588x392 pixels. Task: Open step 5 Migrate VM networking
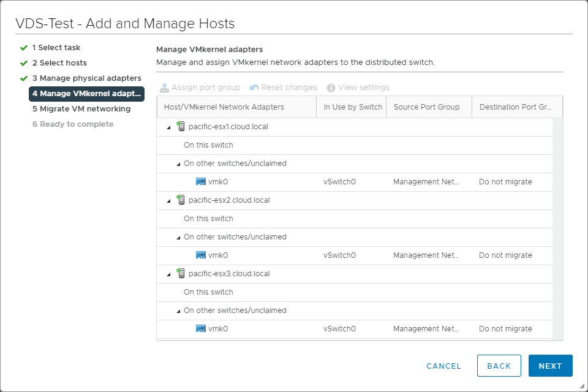click(81, 109)
